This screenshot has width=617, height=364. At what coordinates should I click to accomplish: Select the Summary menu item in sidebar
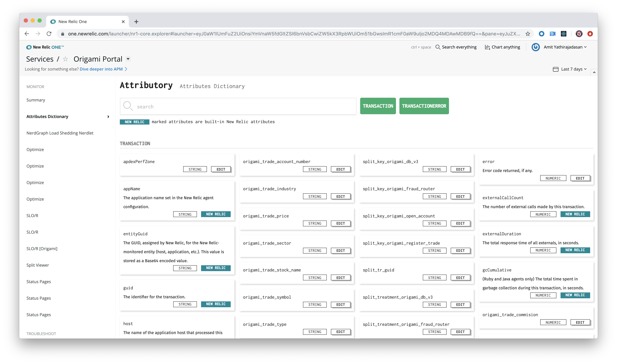point(36,100)
